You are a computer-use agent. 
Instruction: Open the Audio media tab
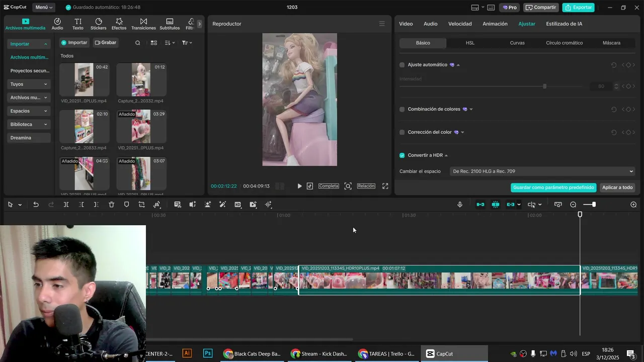(x=57, y=24)
